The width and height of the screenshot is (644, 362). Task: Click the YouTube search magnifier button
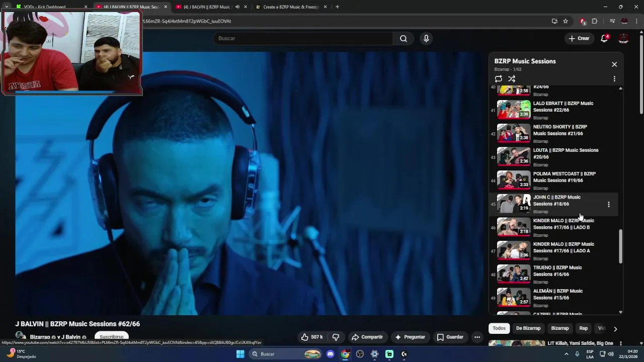[x=404, y=39]
